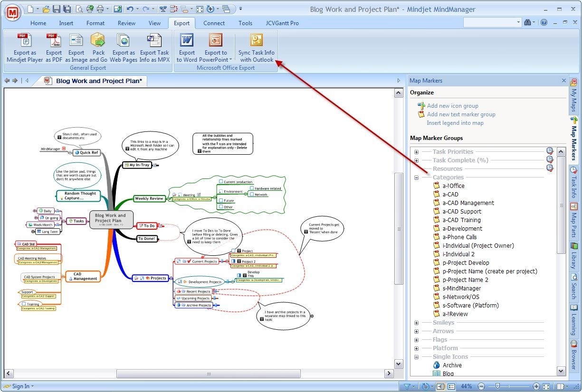Screen dimensions: 582x392
Task: Click Insert legend into map link
Action: (x=455, y=123)
